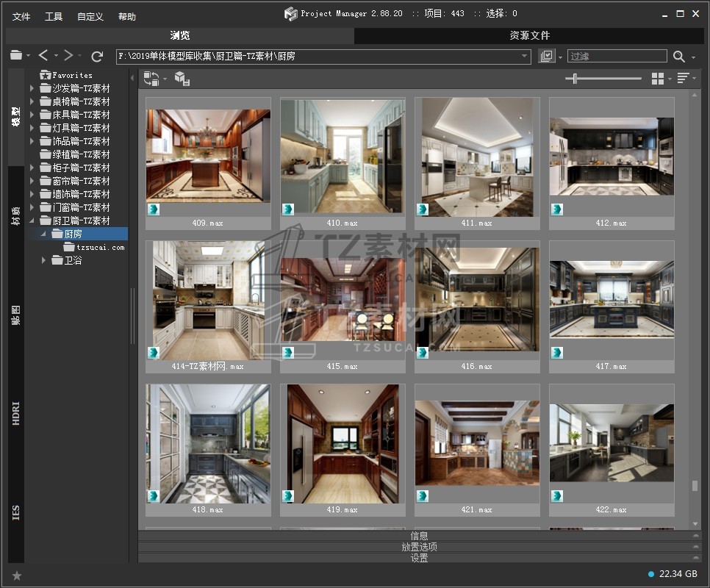The height and width of the screenshot is (588, 710).
Task: Expand the 沙发篇-TZ素材 folder
Action: point(32,88)
